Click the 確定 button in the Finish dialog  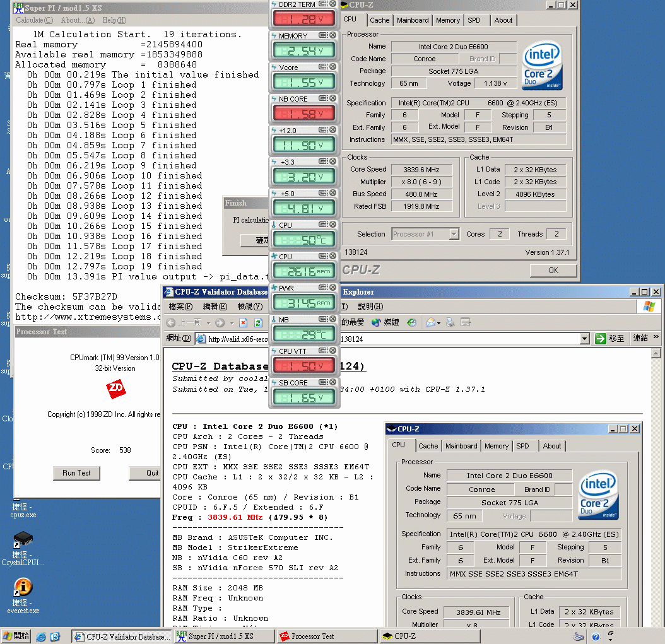click(255, 240)
